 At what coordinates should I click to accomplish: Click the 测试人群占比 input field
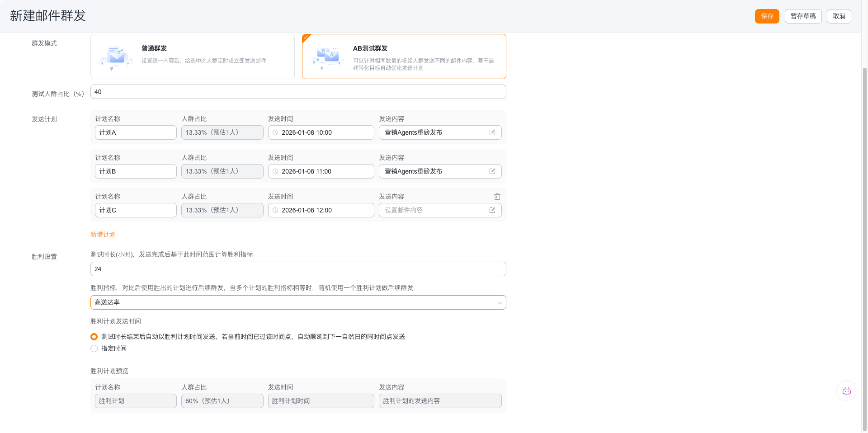(298, 92)
